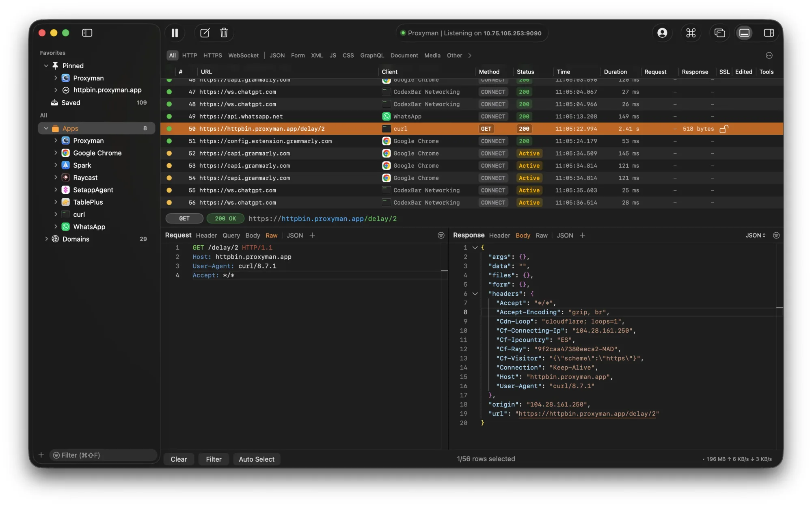Viewport: 812px width, 506px height.
Task: Select the All filter toggle
Action: [173, 56]
